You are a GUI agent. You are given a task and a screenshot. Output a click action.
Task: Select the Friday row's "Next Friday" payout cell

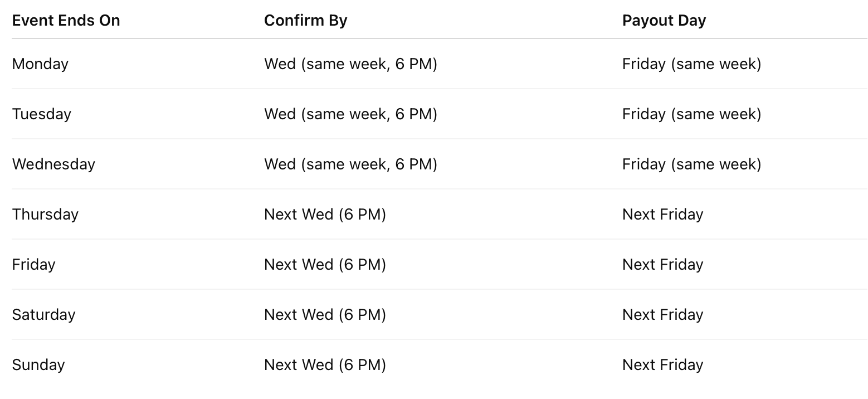pos(662,265)
